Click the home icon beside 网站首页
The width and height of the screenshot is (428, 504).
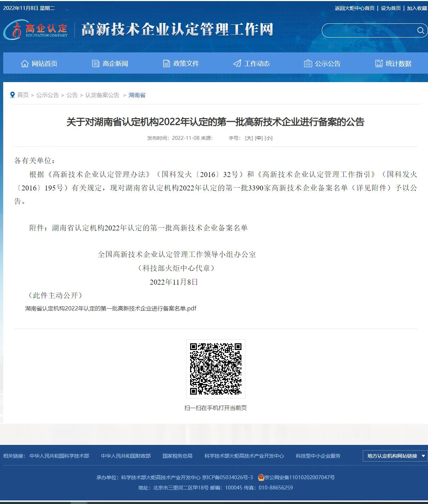tap(25, 63)
